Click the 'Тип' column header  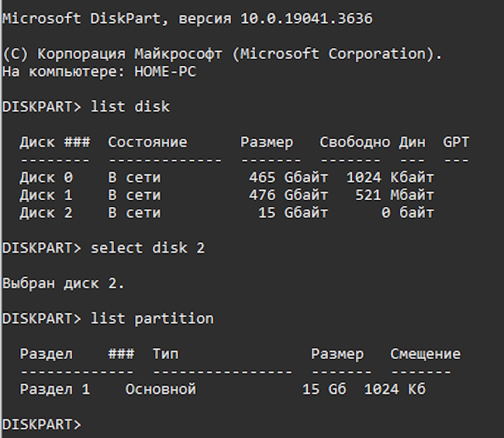pyautogui.click(x=165, y=354)
